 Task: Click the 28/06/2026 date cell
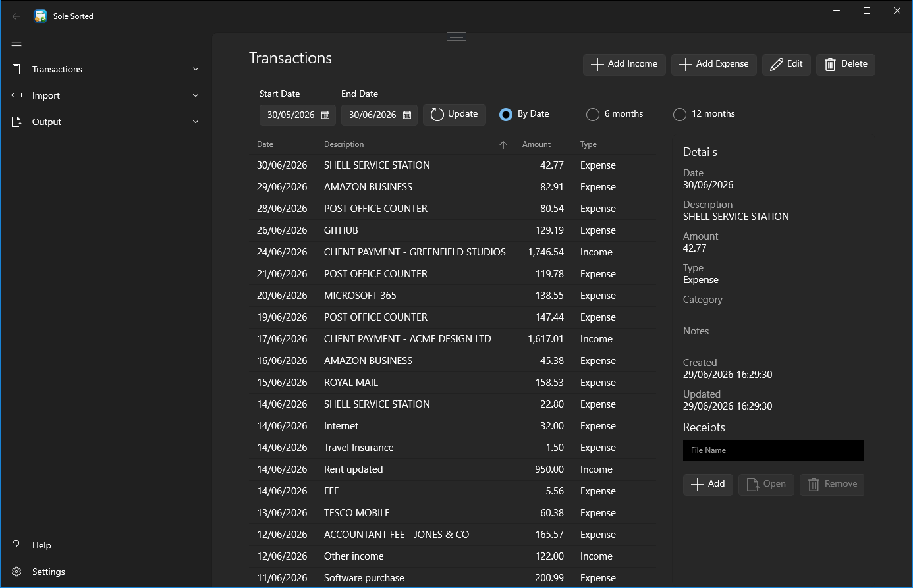[282, 209]
